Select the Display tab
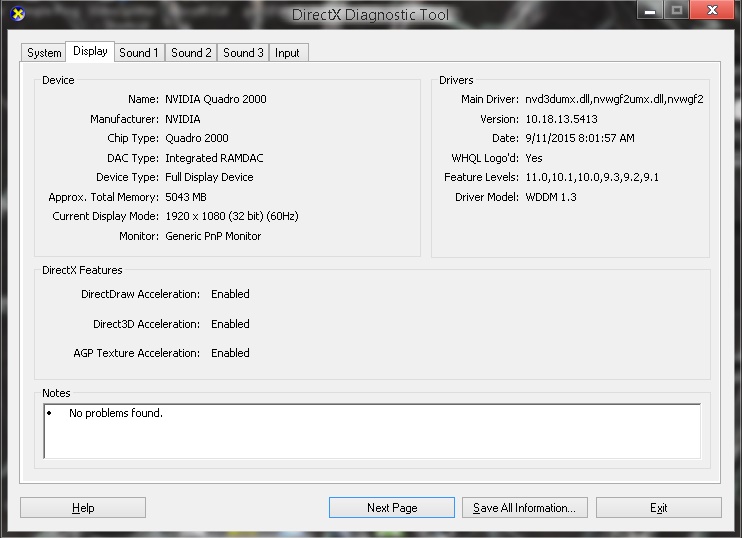Image resolution: width=742 pixels, height=538 pixels. tap(90, 51)
